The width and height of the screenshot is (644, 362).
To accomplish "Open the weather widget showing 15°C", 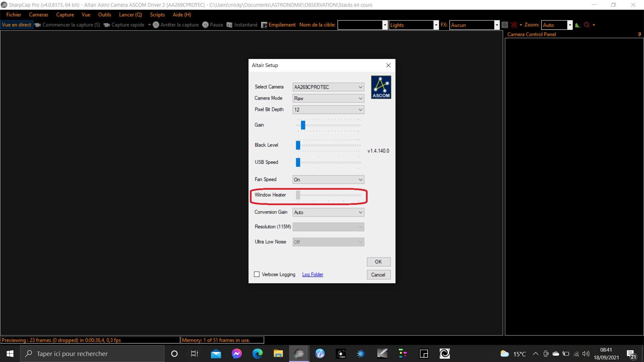I will [513, 354].
